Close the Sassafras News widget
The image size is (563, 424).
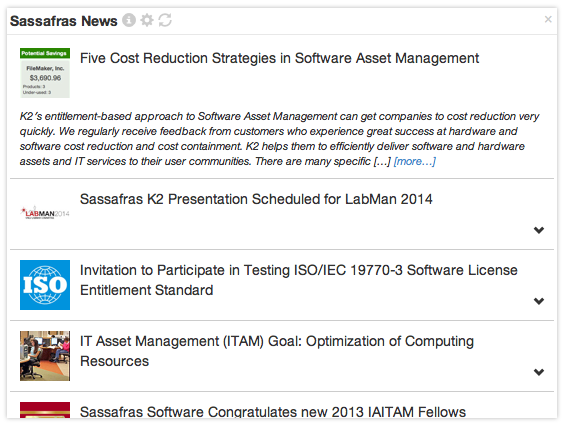(x=548, y=19)
